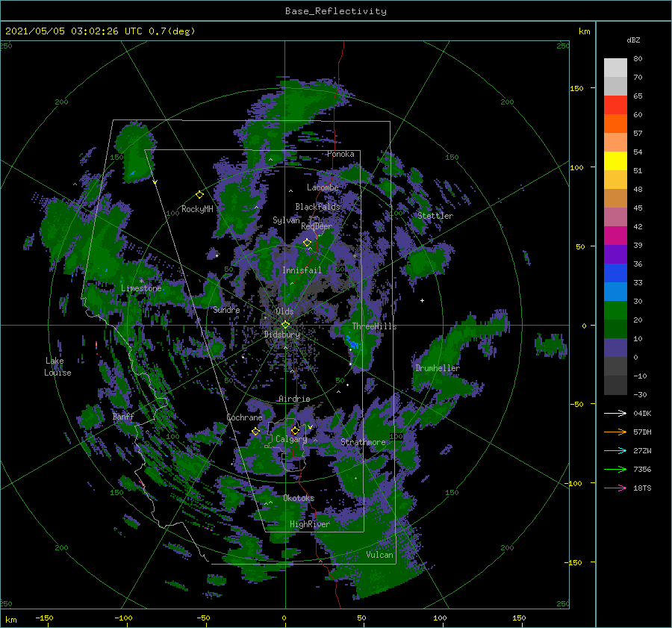This screenshot has width=672, height=628.
Task: Select the dark green 20-10 dBZ swatch
Action: coord(615,329)
